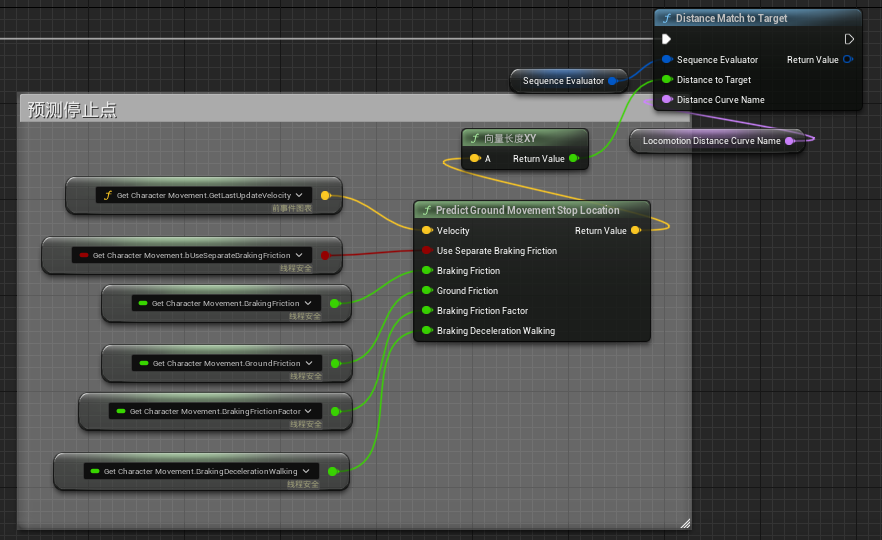Viewport: 882px width, 540px height.
Task: Select the Predict Ground Movement Stop Location title
Action: (528, 210)
